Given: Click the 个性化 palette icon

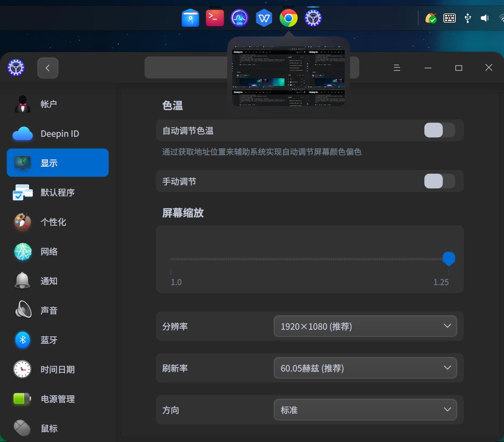Looking at the screenshot, I should 23,222.
